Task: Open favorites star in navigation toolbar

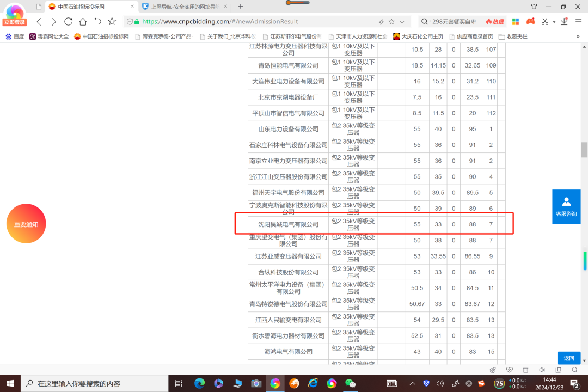Action: click(x=112, y=21)
